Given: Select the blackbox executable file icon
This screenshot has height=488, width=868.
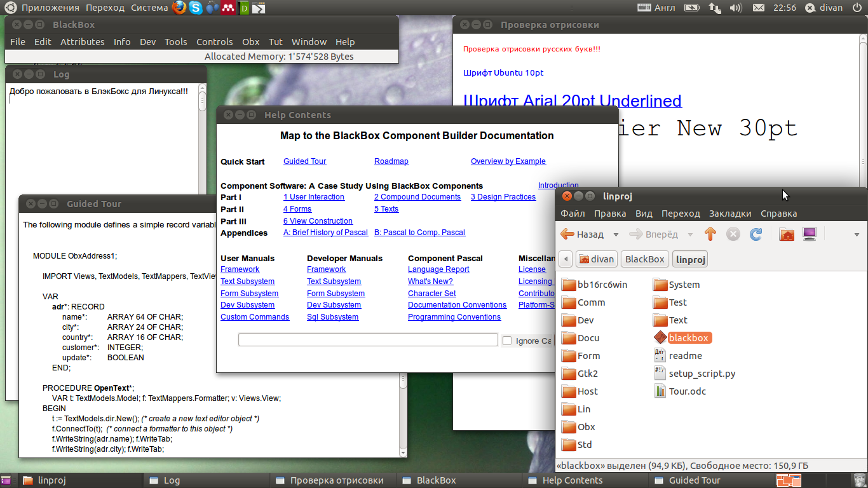Looking at the screenshot, I should point(660,338).
